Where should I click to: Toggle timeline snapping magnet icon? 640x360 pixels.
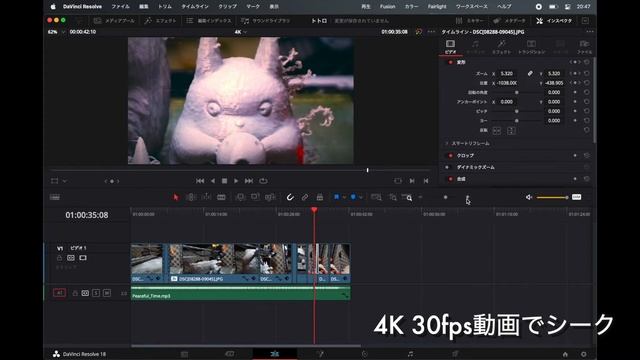[290, 198]
